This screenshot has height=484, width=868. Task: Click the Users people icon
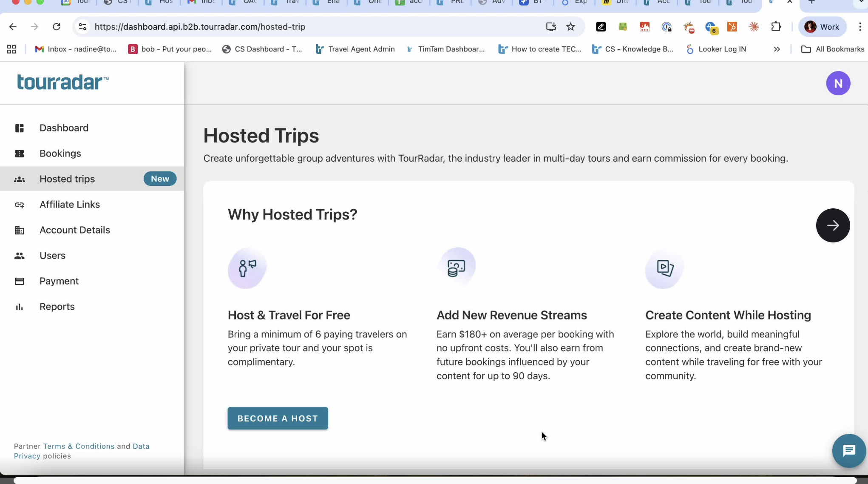coord(19,256)
